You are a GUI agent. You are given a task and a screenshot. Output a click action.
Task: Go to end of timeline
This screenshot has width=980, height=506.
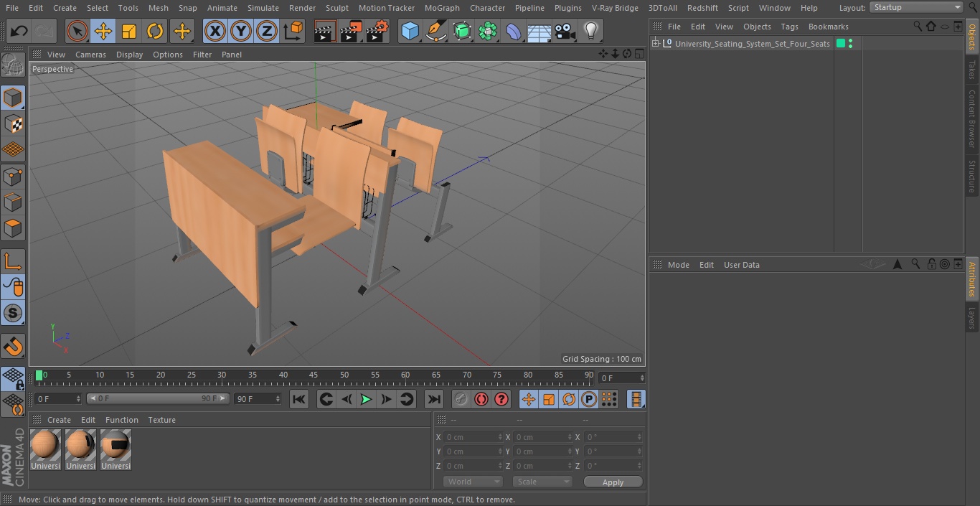434,399
